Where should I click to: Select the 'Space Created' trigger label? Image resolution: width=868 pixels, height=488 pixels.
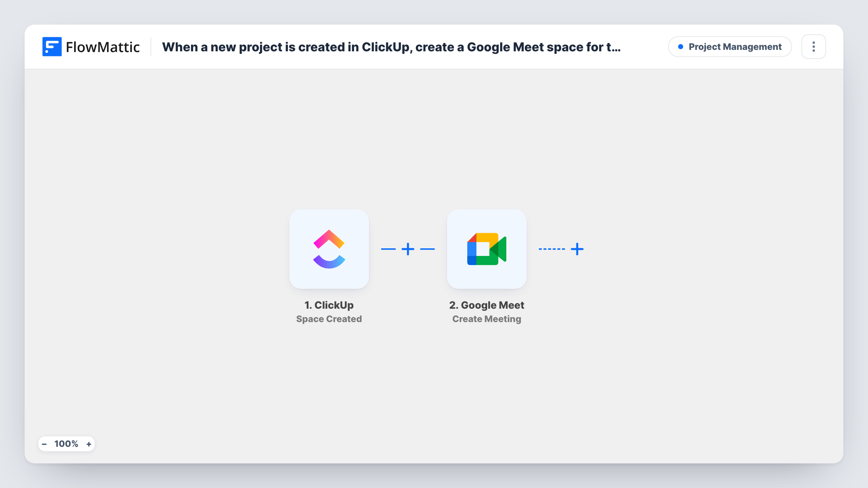pos(329,319)
